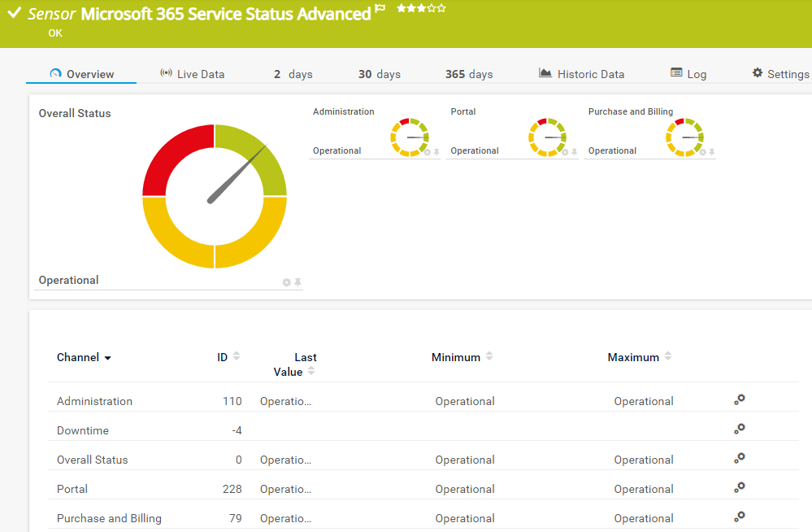812x532 pixels.
Task: Switch to the Live Data tab
Action: (192, 74)
